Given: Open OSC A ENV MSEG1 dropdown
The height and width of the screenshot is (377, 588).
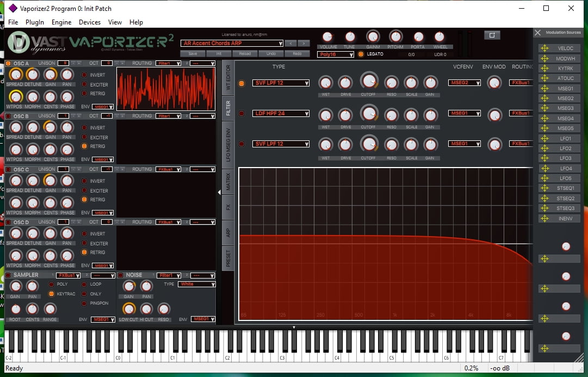Looking at the screenshot, I should coord(103,107).
